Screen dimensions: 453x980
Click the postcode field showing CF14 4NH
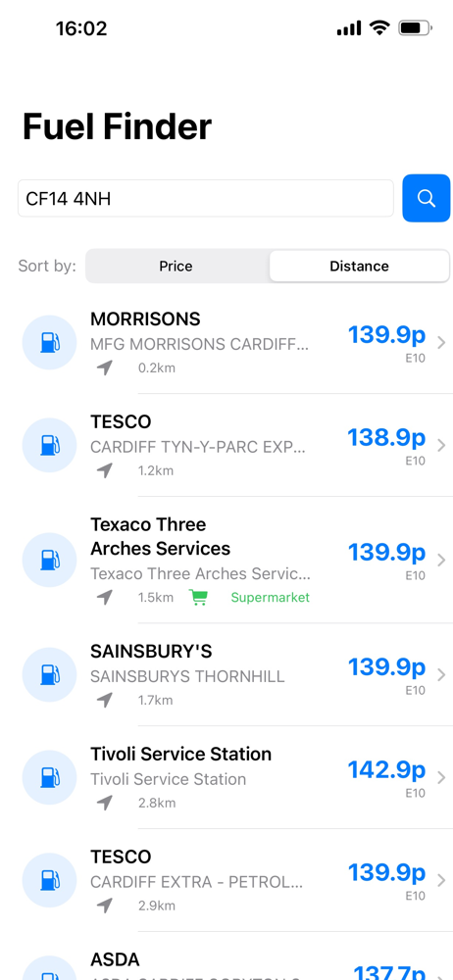tap(206, 198)
